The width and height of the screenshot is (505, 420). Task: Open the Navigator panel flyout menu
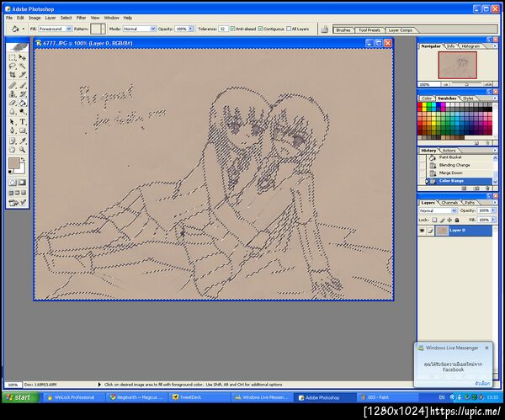(x=495, y=46)
